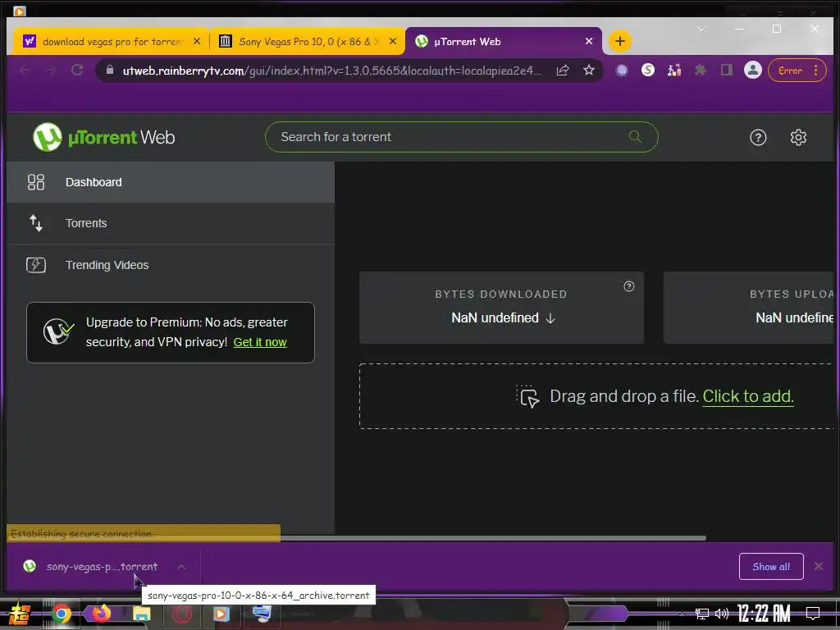Click the side panel icon
This screenshot has width=840, height=630.
tap(727, 71)
